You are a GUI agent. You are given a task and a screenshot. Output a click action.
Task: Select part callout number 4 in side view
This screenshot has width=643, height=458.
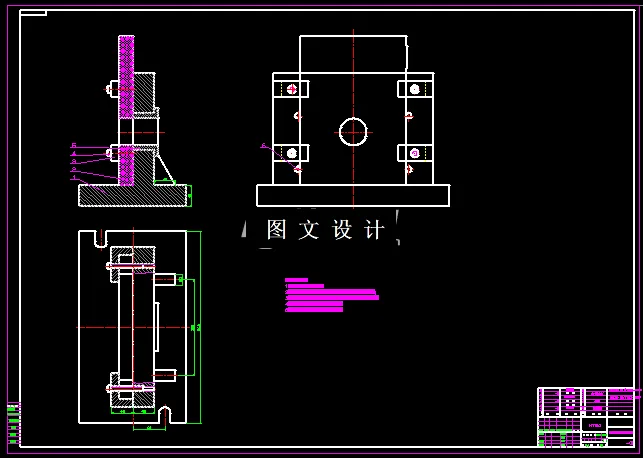pos(74,153)
